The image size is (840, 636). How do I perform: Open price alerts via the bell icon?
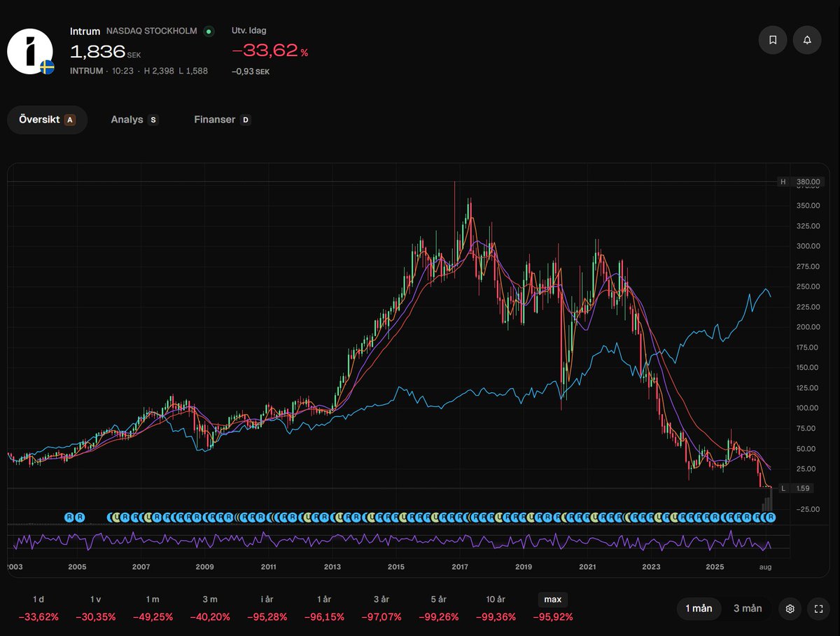[807, 40]
